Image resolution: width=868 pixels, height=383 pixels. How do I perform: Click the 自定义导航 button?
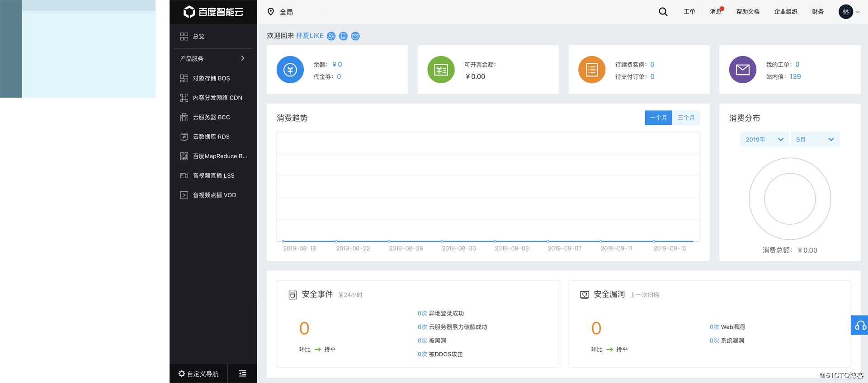[x=198, y=374]
